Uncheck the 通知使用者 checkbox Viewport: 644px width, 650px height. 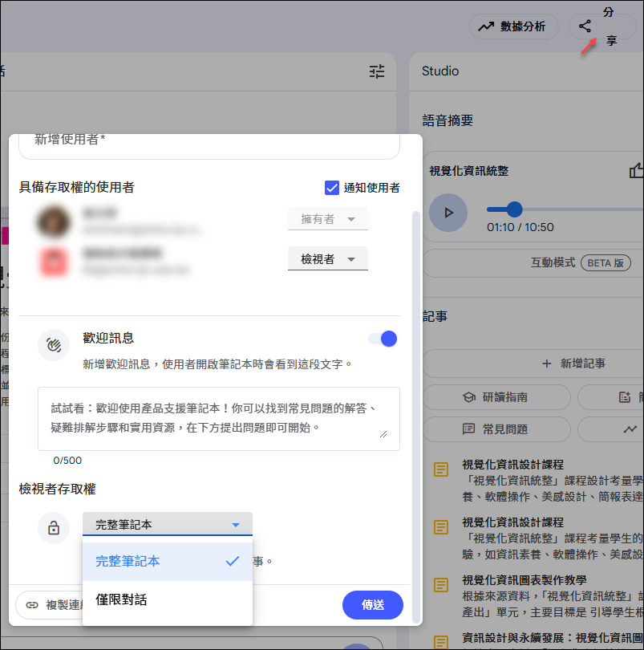[x=331, y=187]
